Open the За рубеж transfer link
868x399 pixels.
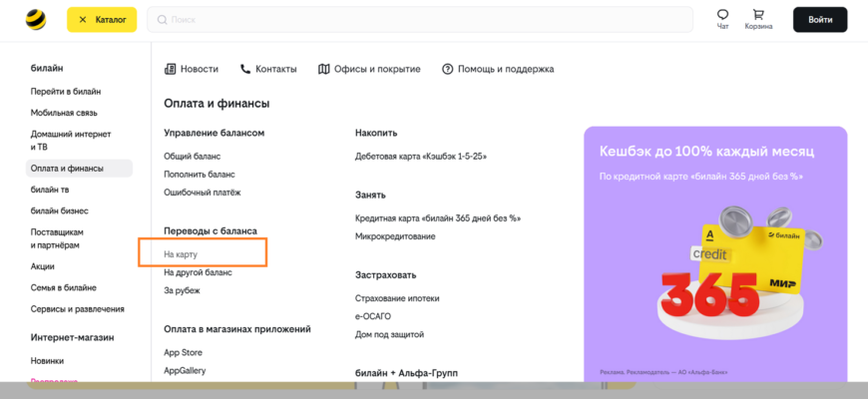coord(182,290)
